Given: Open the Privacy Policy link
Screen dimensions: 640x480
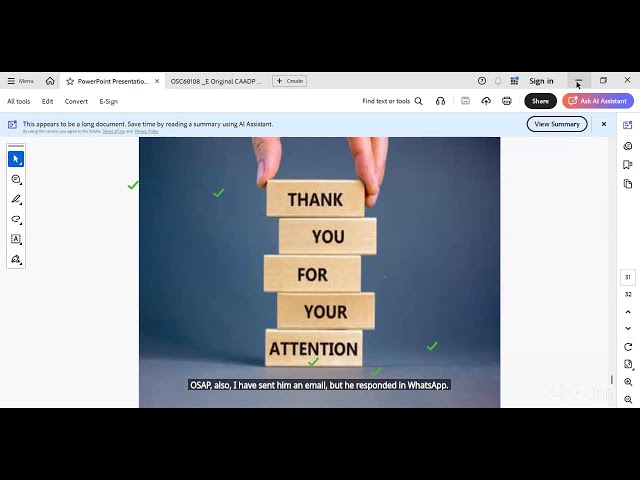Looking at the screenshot, I should [147, 131].
